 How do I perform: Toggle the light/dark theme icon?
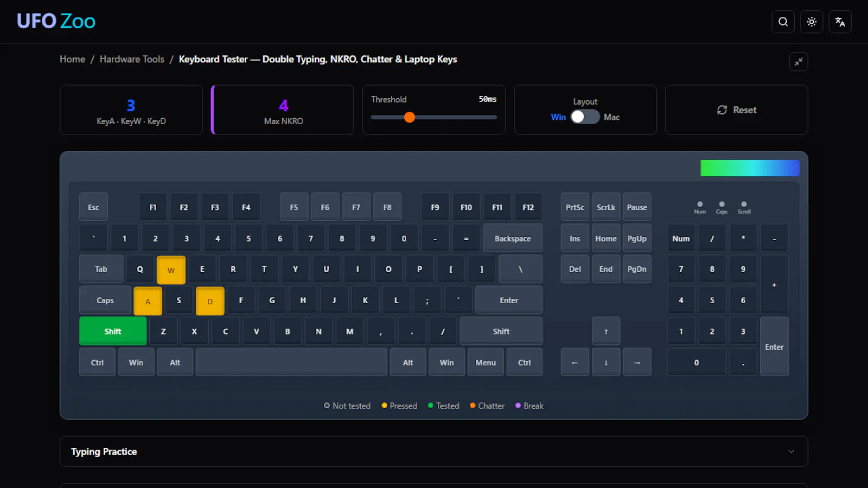812,22
